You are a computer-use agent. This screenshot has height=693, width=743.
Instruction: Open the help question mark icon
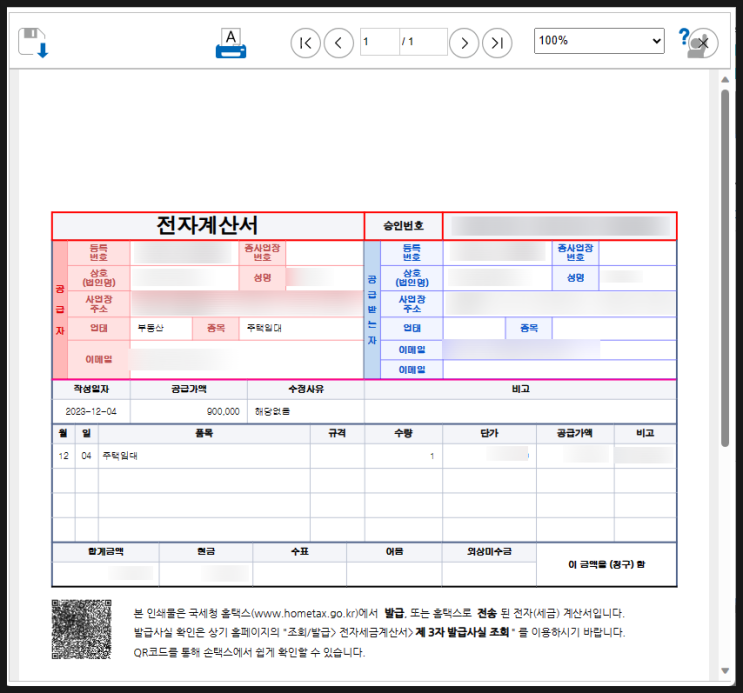684,36
